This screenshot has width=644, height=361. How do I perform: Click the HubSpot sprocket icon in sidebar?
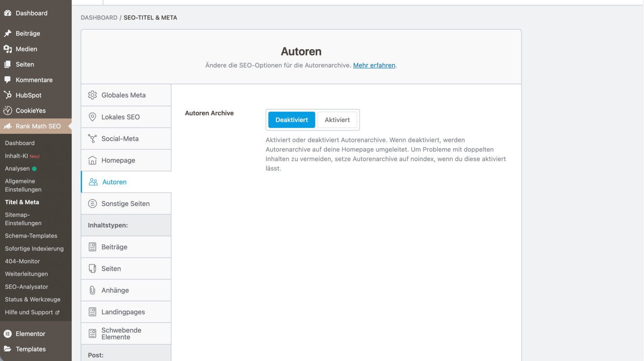coord(8,95)
